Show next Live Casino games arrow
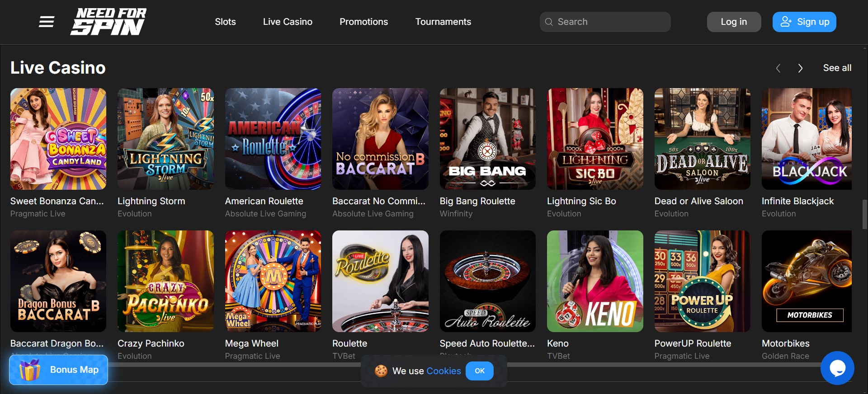 coord(801,68)
